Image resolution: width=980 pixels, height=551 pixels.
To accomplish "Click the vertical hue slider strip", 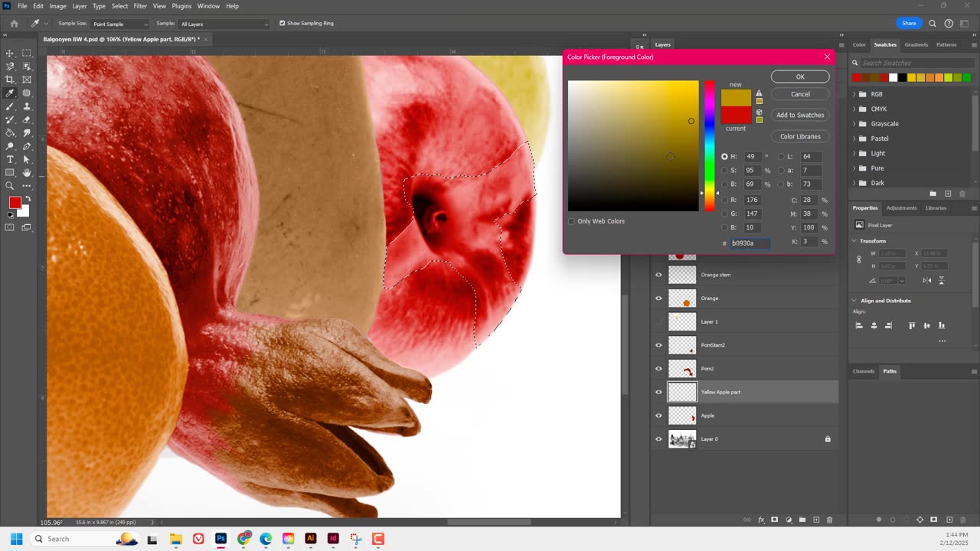I will tap(710, 145).
